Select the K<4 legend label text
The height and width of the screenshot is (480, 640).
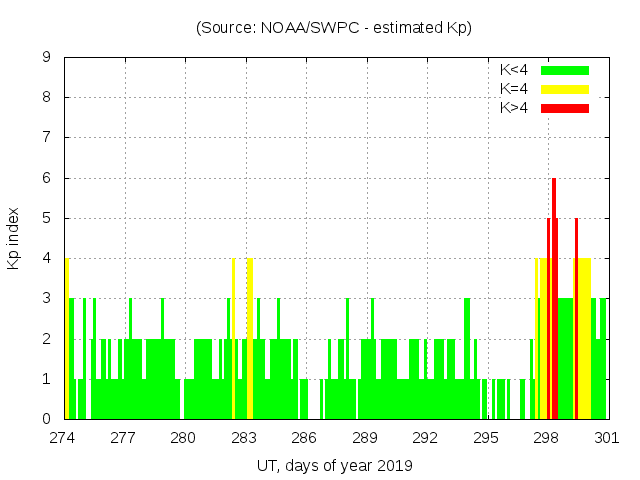pyautogui.click(x=514, y=70)
